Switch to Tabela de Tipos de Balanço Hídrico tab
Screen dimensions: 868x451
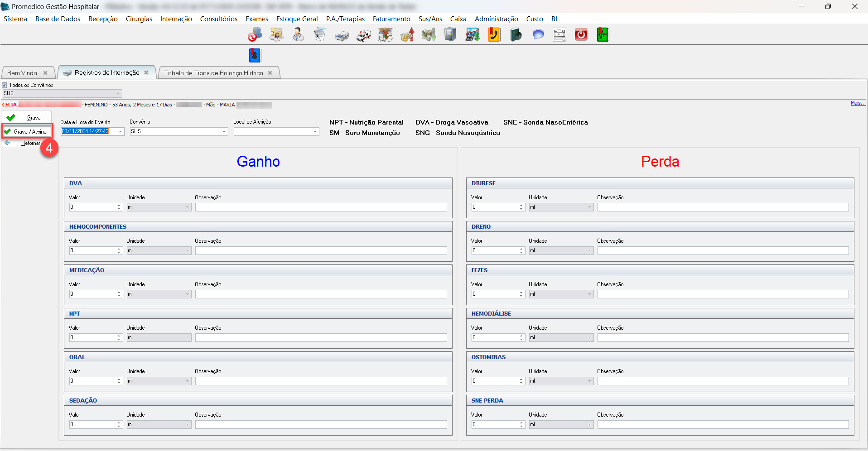pyautogui.click(x=213, y=73)
